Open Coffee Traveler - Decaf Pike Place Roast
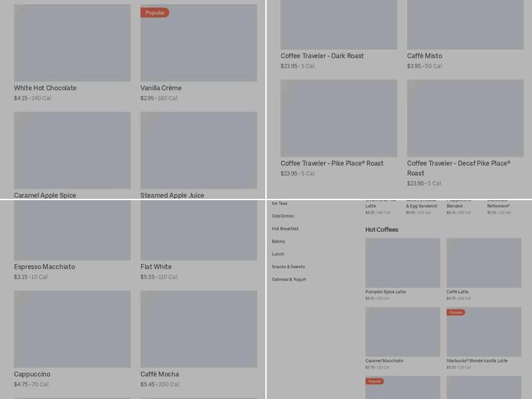 (465, 118)
